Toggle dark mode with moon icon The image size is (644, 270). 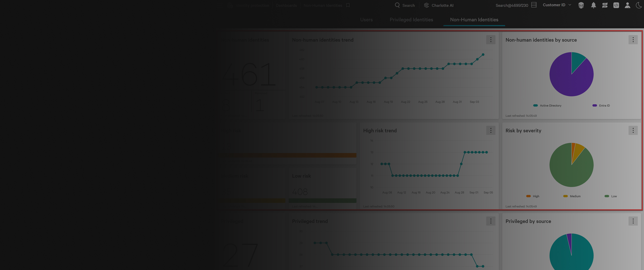(639, 5)
